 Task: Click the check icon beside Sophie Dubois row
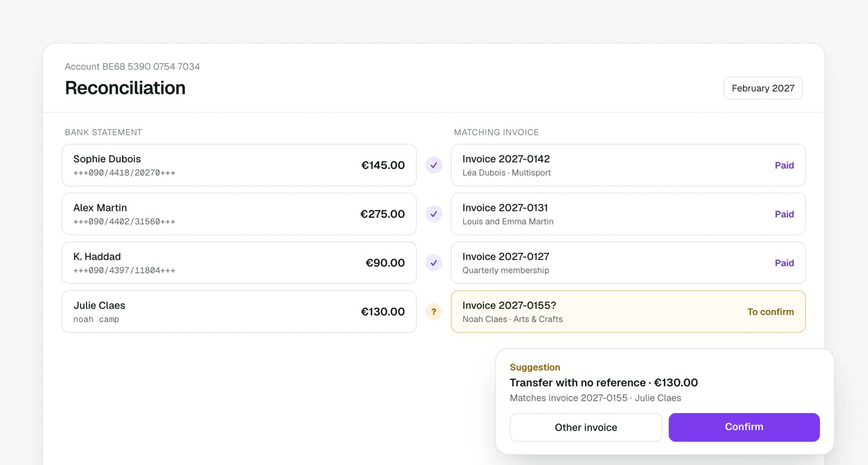click(x=434, y=165)
